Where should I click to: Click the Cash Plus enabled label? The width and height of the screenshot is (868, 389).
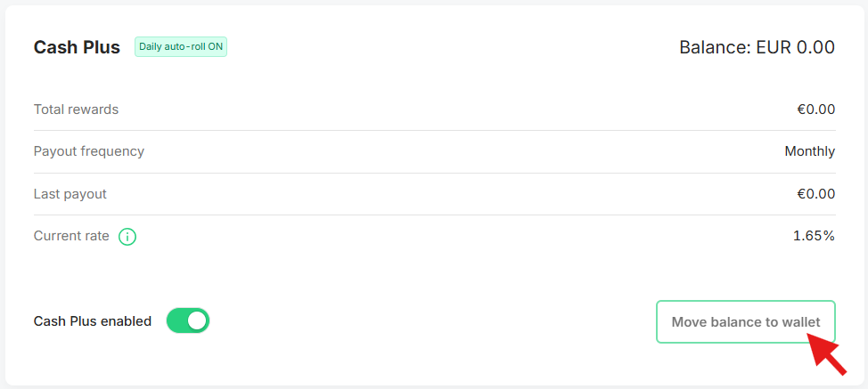pos(93,321)
